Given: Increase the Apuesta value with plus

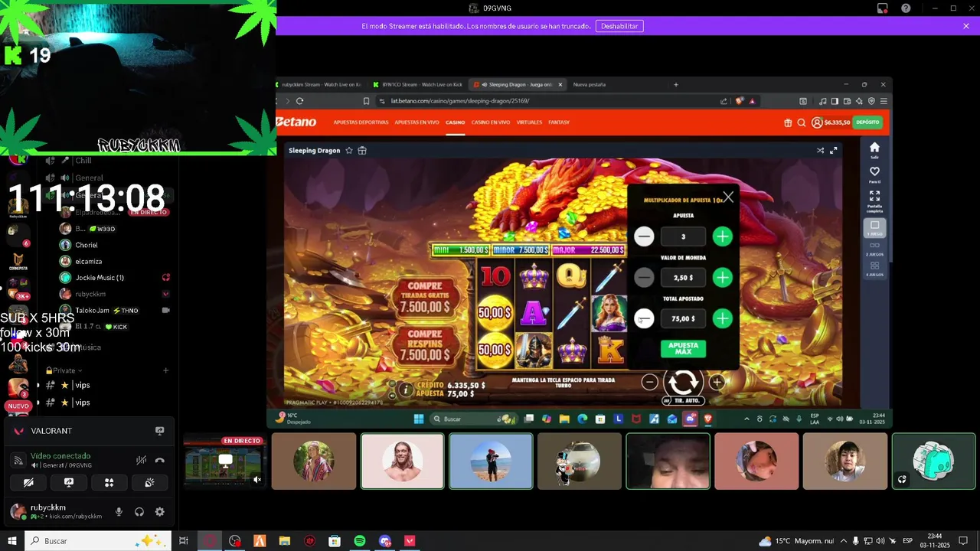Looking at the screenshot, I should 722,236.
